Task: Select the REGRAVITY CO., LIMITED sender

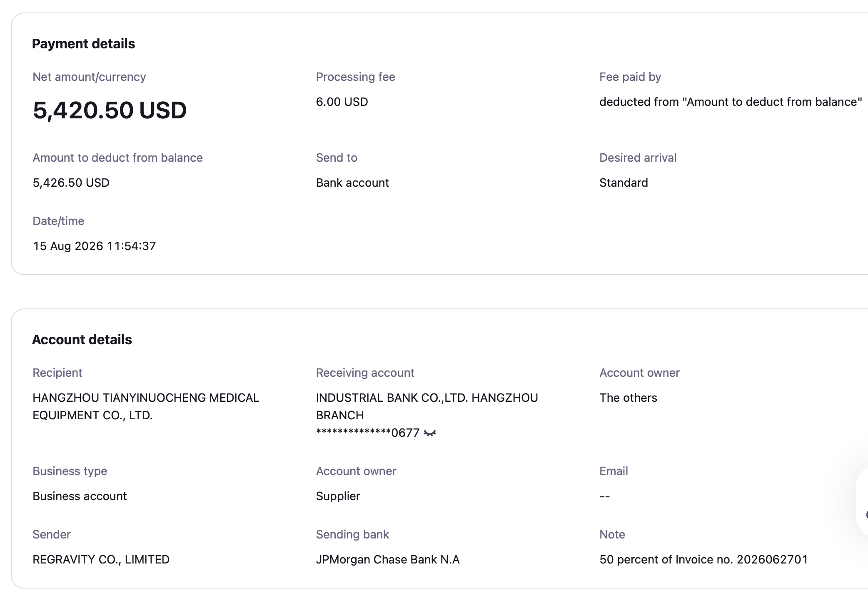Action: tap(101, 559)
